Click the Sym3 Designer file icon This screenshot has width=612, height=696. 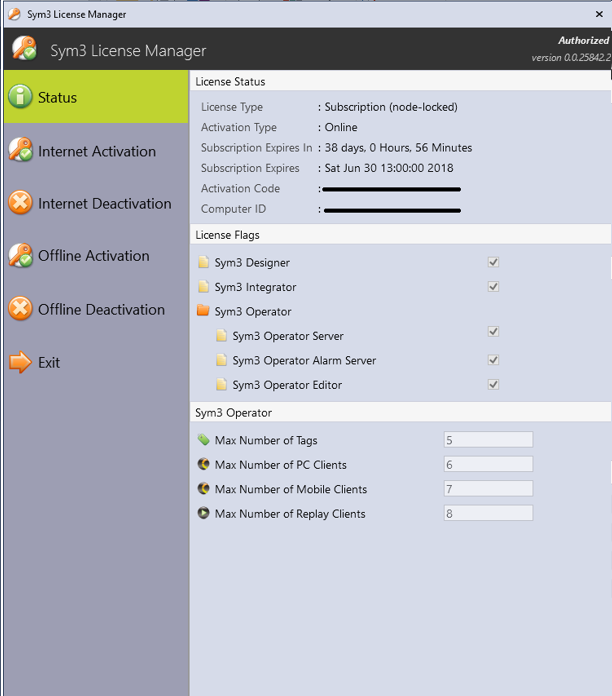(x=203, y=262)
